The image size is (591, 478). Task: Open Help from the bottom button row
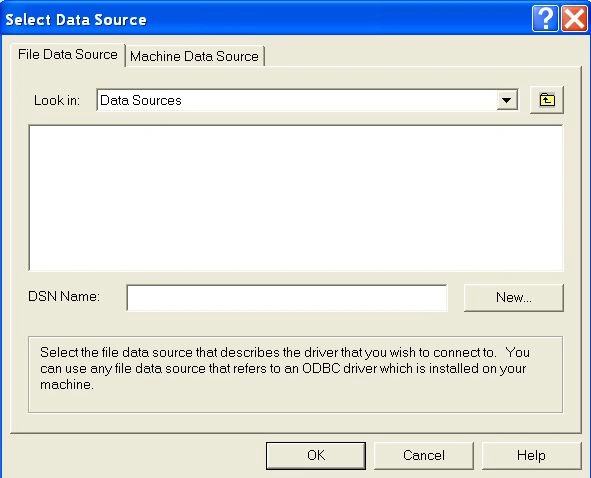coord(531,455)
